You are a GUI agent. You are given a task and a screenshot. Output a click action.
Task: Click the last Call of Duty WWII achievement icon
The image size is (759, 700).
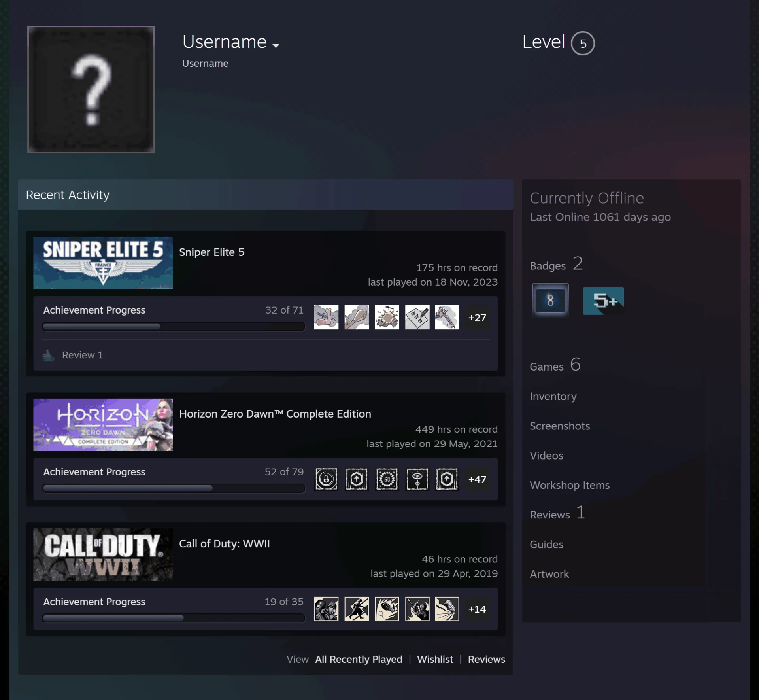click(447, 609)
